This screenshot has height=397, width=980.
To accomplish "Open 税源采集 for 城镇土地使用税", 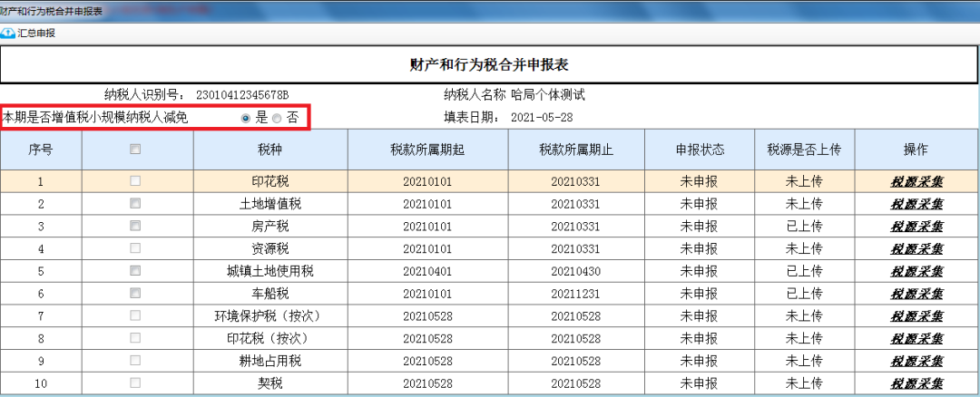I will point(916,272).
